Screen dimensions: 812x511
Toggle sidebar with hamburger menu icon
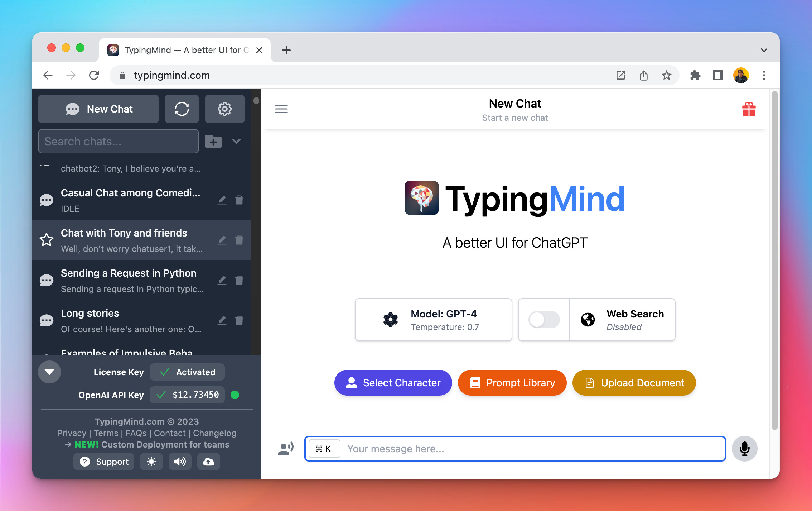[281, 109]
